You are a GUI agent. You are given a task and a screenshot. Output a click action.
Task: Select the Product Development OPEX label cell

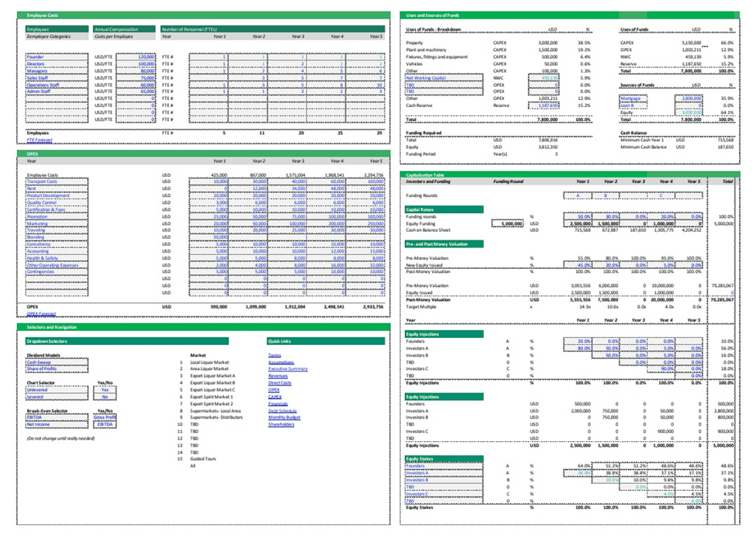point(57,195)
